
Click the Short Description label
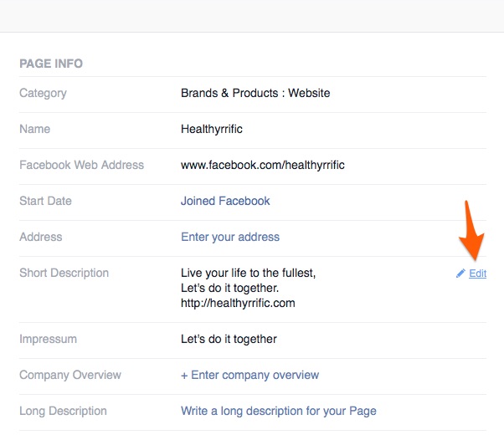click(x=64, y=273)
